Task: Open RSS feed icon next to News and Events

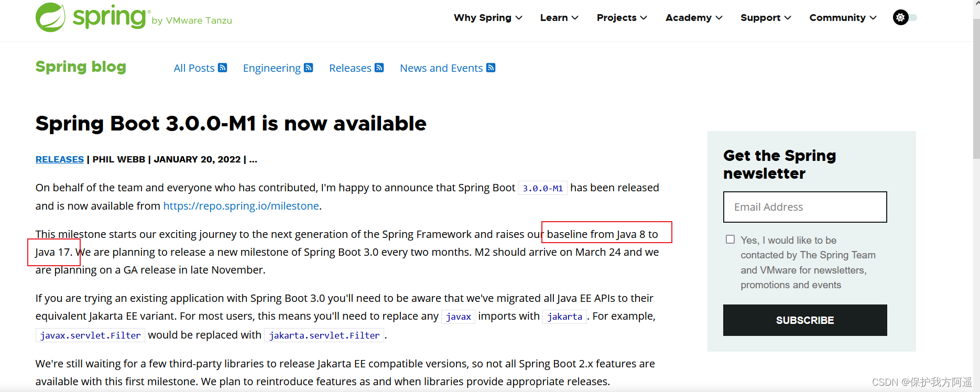Action: [491, 68]
